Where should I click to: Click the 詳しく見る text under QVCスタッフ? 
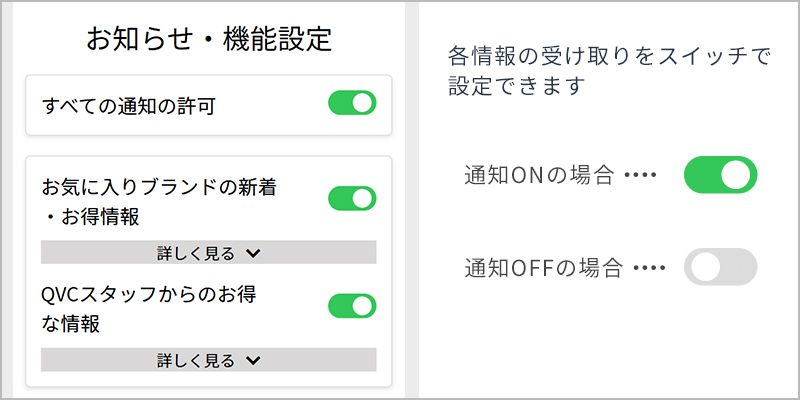pos(195,360)
